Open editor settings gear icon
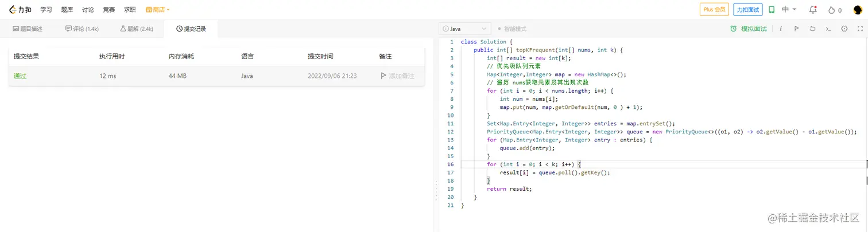 click(844, 29)
